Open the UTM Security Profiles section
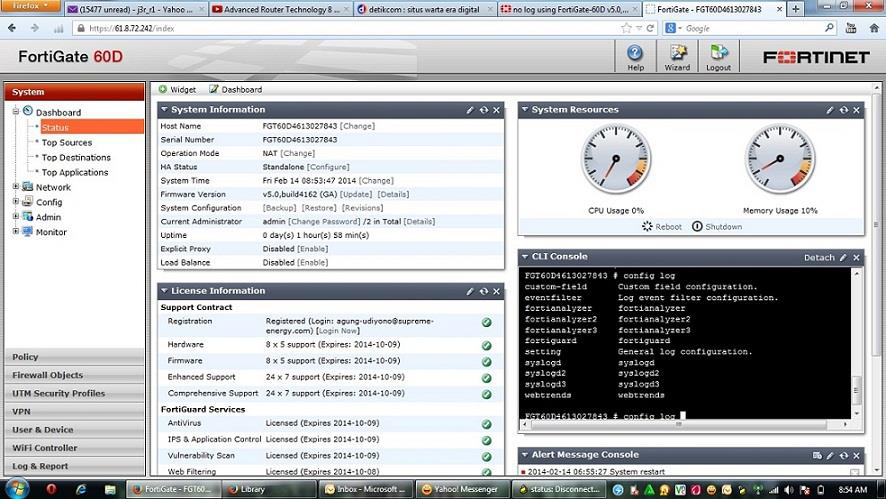This screenshot has width=886, height=499. pyautogui.click(x=75, y=393)
